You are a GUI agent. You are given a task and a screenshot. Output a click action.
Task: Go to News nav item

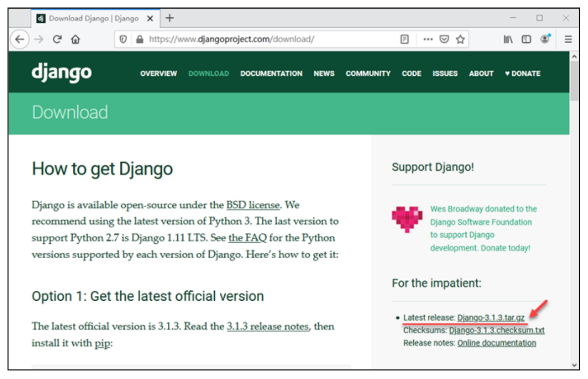pos(324,73)
